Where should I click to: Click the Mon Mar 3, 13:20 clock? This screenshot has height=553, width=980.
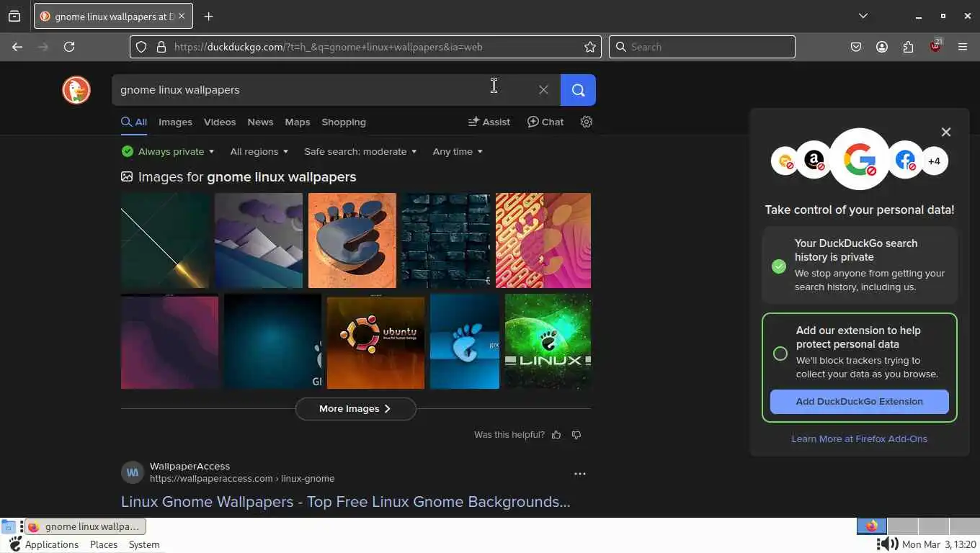939,544
